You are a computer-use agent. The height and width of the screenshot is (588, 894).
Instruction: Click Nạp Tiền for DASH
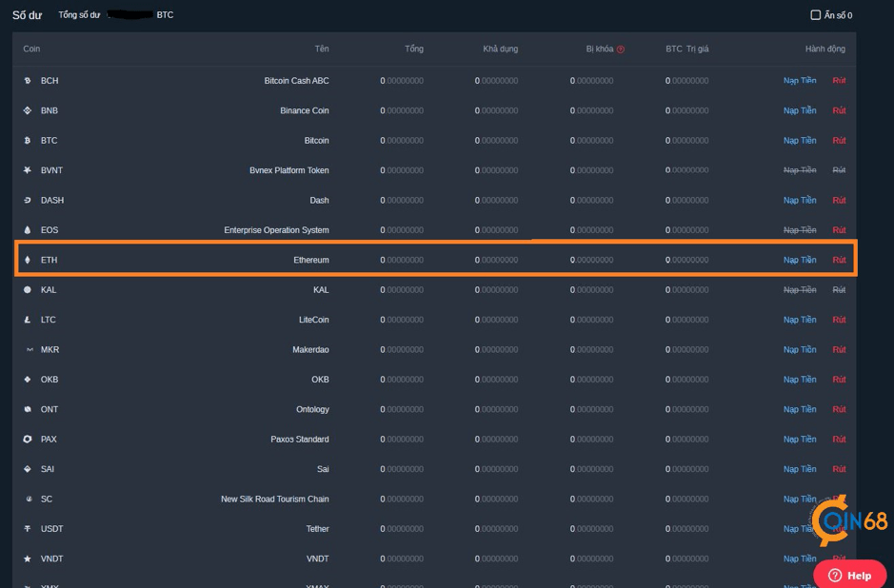pyautogui.click(x=800, y=200)
